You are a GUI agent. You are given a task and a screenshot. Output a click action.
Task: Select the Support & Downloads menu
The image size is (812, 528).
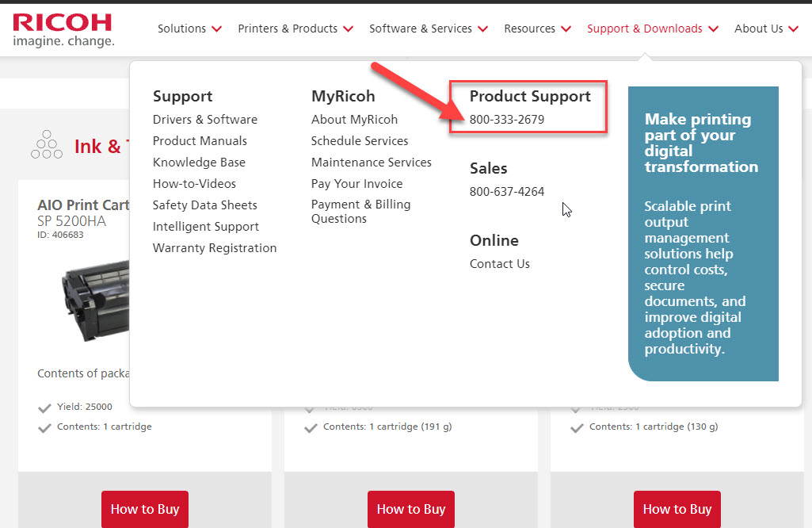(x=645, y=29)
